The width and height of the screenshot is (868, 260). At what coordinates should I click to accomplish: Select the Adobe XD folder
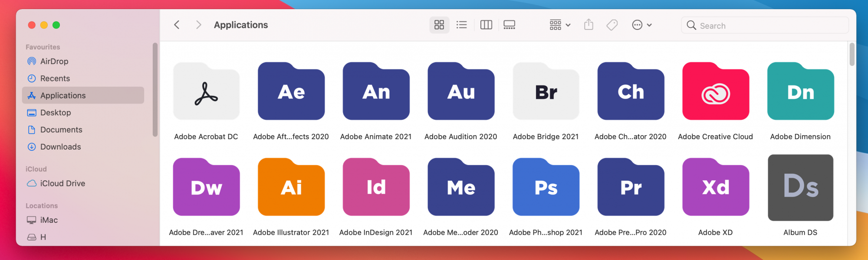pos(716,188)
